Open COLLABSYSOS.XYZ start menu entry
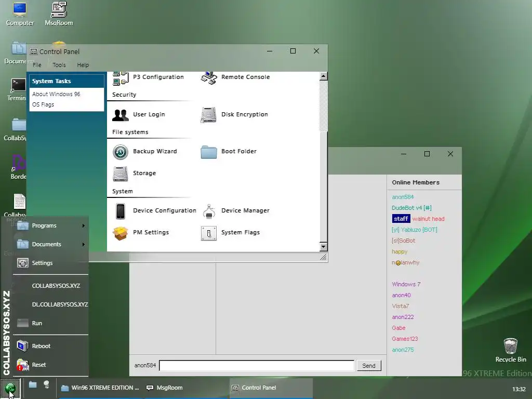 56,286
